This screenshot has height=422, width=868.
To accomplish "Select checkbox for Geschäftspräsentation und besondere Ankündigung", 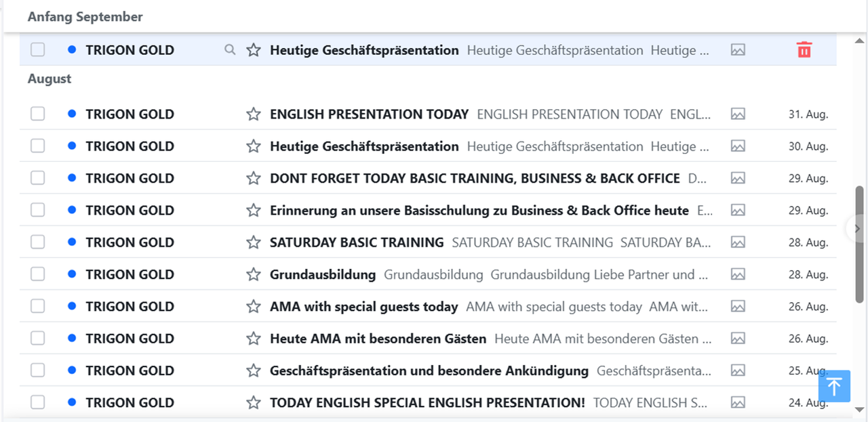I will 37,371.
